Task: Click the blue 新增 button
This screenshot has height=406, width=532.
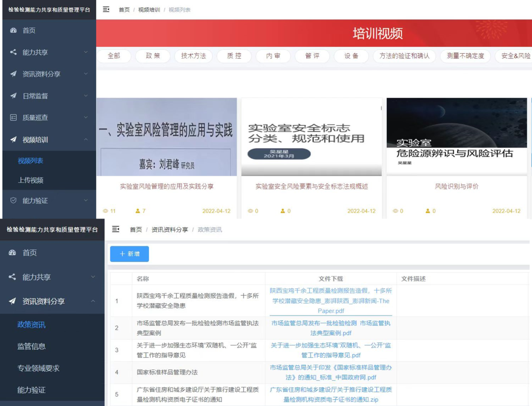Action: tap(129, 254)
